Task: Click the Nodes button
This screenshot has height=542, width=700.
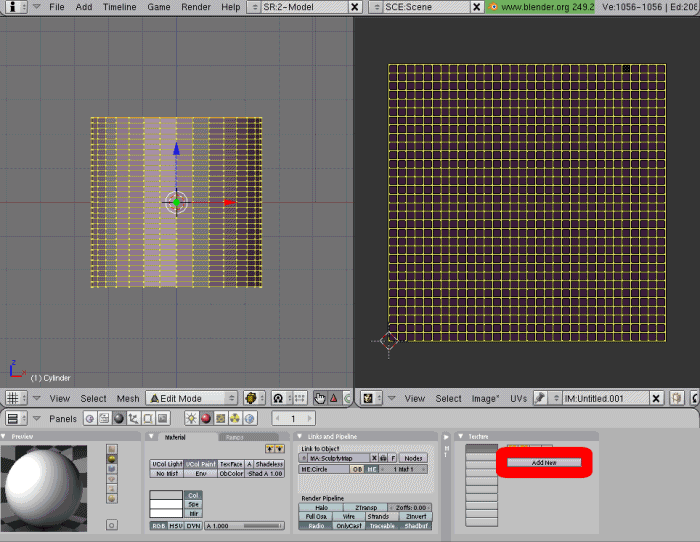Action: click(414, 458)
